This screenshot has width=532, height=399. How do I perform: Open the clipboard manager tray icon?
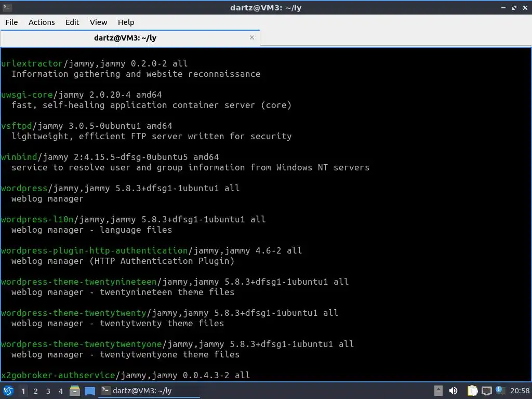472,391
